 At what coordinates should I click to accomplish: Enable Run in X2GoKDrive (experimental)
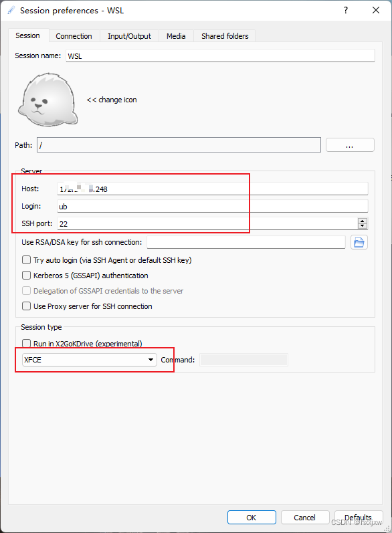tap(26, 343)
